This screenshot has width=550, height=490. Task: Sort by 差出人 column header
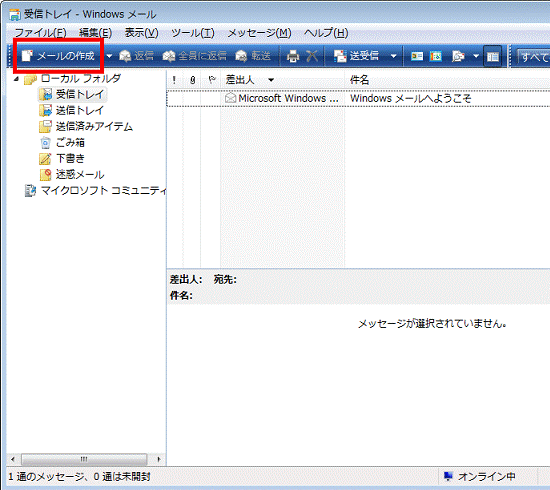282,80
